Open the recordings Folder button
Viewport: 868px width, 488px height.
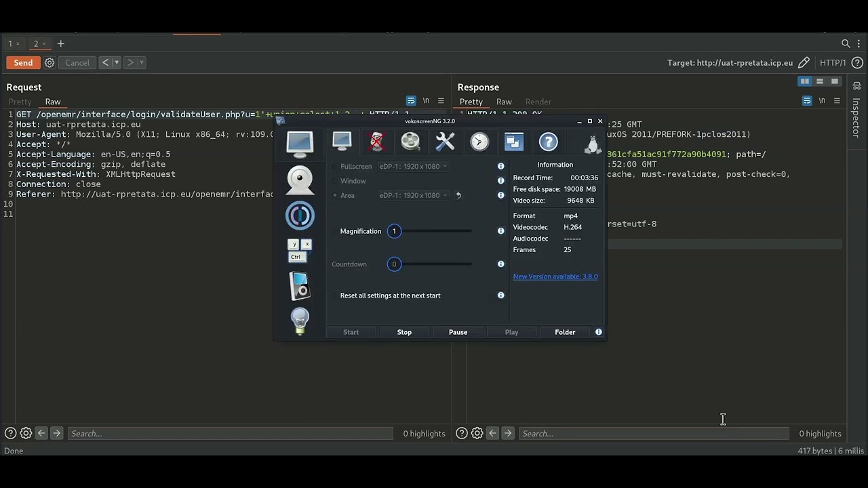565,332
